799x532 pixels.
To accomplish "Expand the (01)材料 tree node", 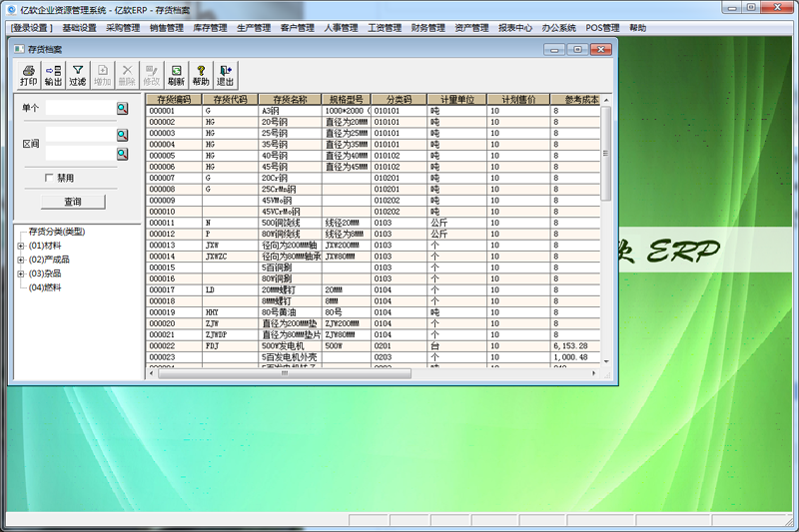I will coord(20,246).
